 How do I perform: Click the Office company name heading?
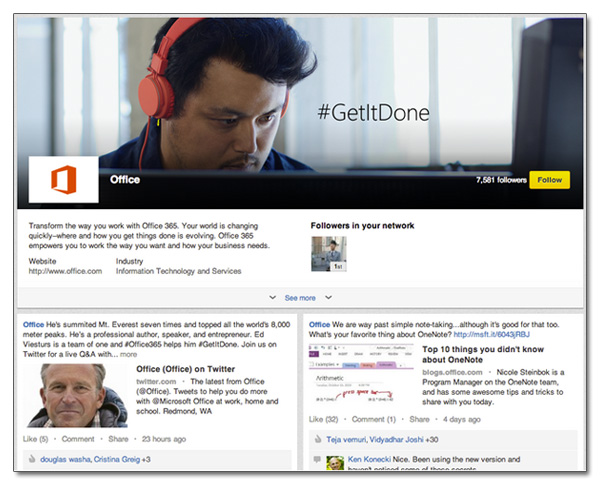[x=125, y=180]
